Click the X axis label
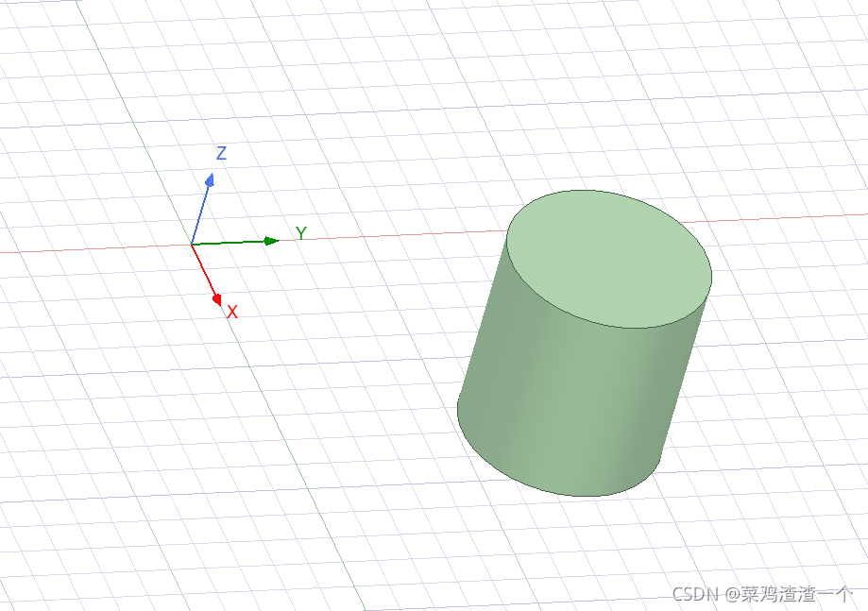The height and width of the screenshot is (611, 868). click(x=232, y=313)
